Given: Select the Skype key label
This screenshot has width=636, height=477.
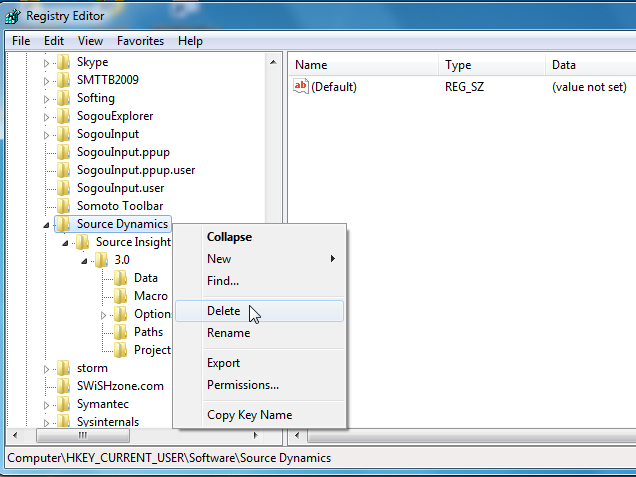Looking at the screenshot, I should [92, 62].
